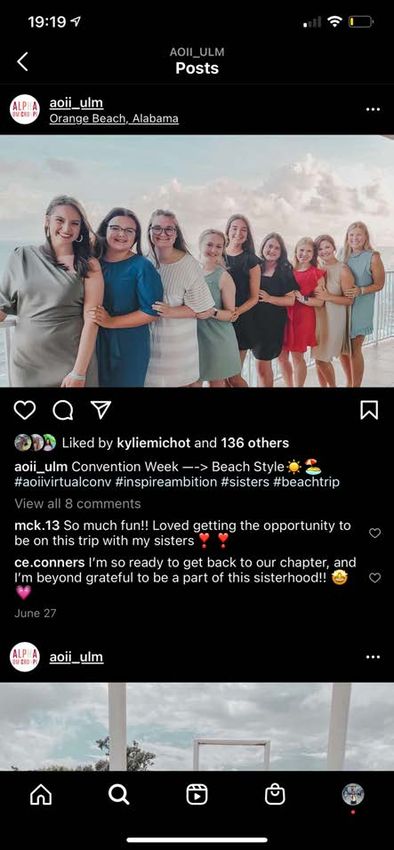
Task: Open kyliemichot from the liked-by line
Action: [x=153, y=443]
